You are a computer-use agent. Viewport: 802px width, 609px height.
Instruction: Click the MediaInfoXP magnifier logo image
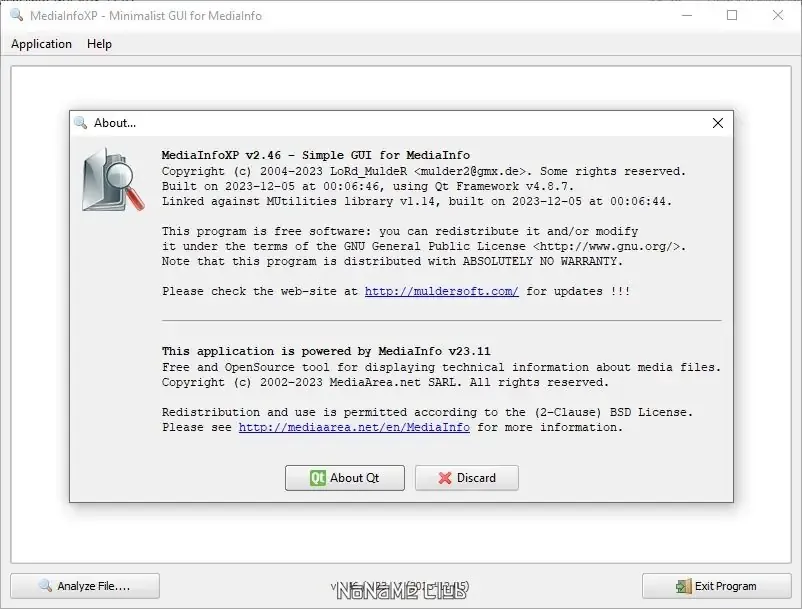coord(113,179)
